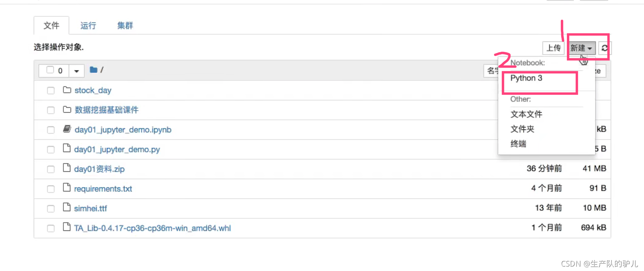This screenshot has width=644, height=271.
Task: Select Python 3 from the Notebook menu
Action: pyautogui.click(x=526, y=78)
